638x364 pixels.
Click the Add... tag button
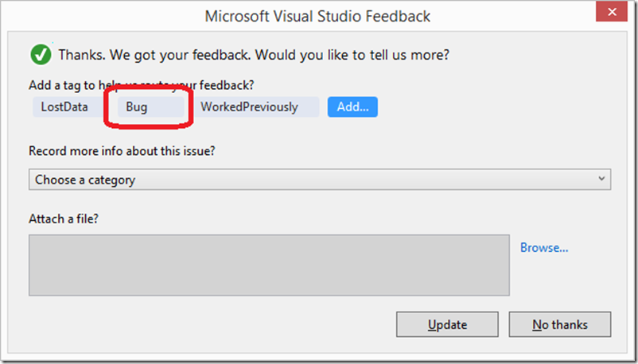tap(352, 107)
